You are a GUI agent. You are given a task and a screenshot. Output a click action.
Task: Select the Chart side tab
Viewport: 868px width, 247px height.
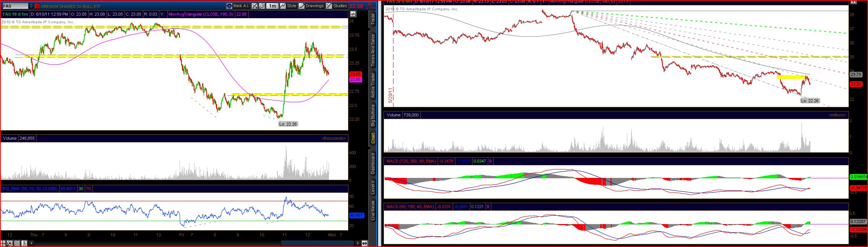pos(373,138)
